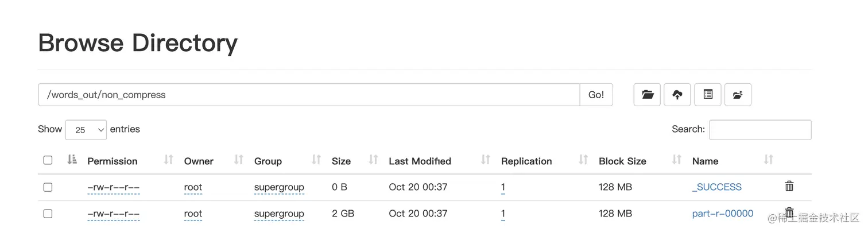Click the parent directory folder icon
This screenshot has height=232, width=868.
coord(648,95)
